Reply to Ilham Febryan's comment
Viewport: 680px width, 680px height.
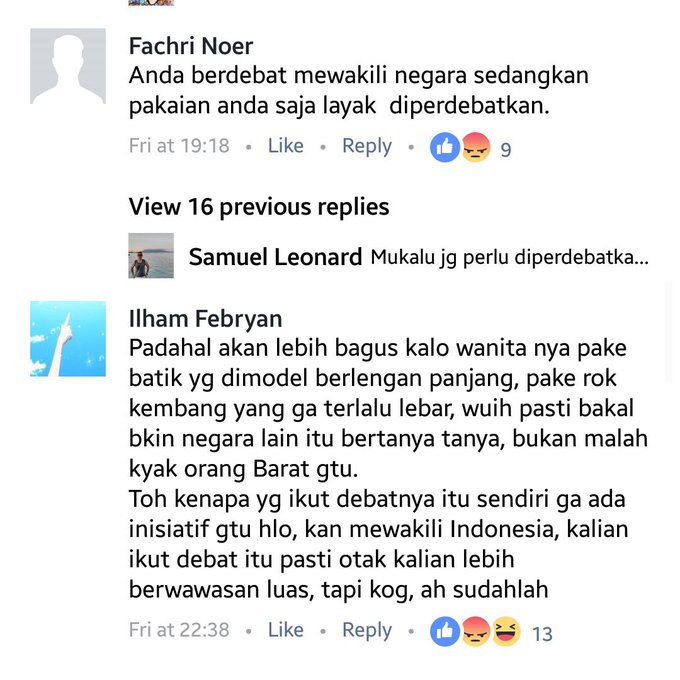pos(367,631)
